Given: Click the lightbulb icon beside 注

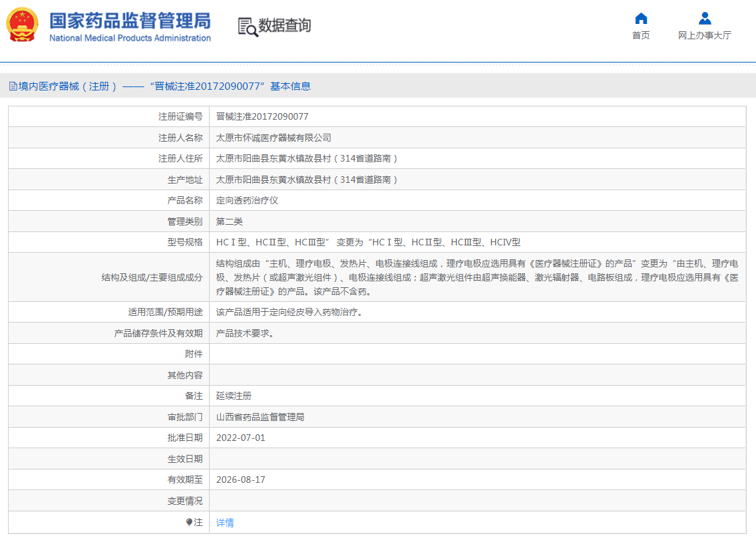Looking at the screenshot, I should click(x=190, y=523).
